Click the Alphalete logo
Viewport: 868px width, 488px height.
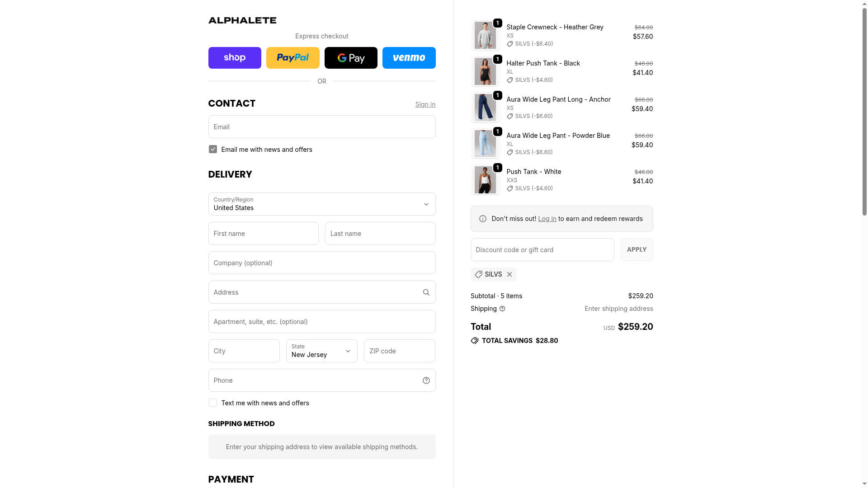[242, 20]
